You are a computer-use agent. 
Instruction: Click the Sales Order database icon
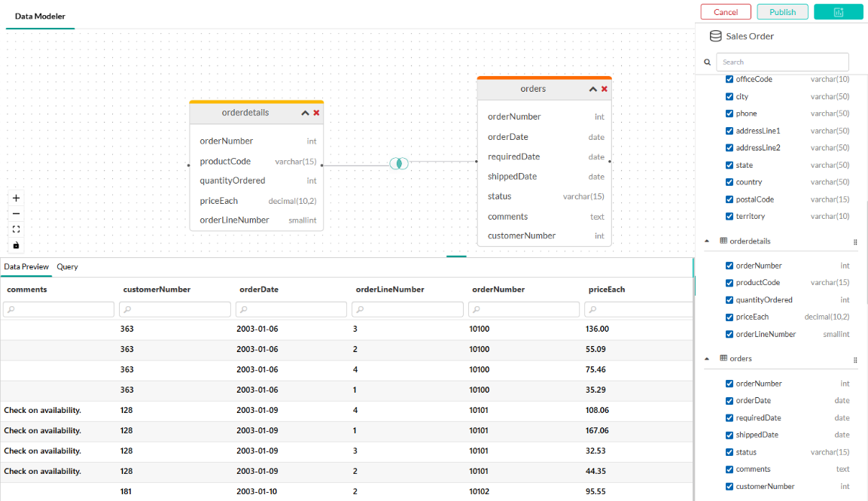click(x=715, y=36)
